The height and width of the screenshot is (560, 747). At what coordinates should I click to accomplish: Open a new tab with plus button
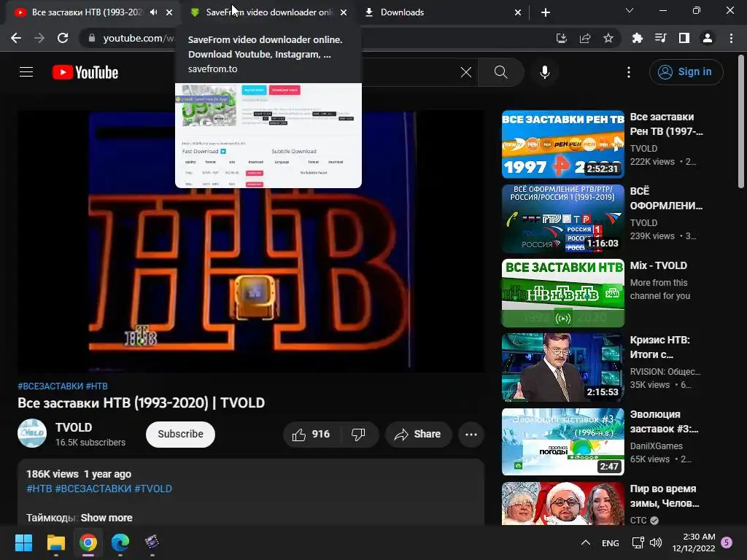546,12
